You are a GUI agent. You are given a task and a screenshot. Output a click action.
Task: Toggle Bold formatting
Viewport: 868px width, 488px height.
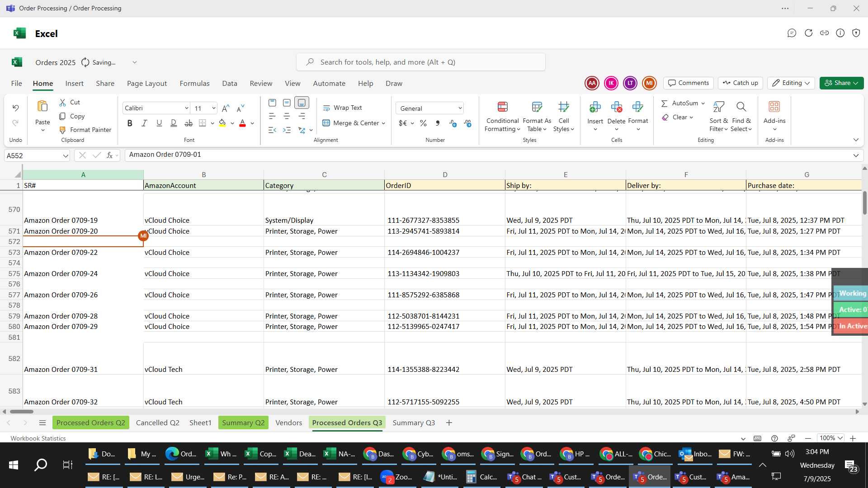(130, 123)
